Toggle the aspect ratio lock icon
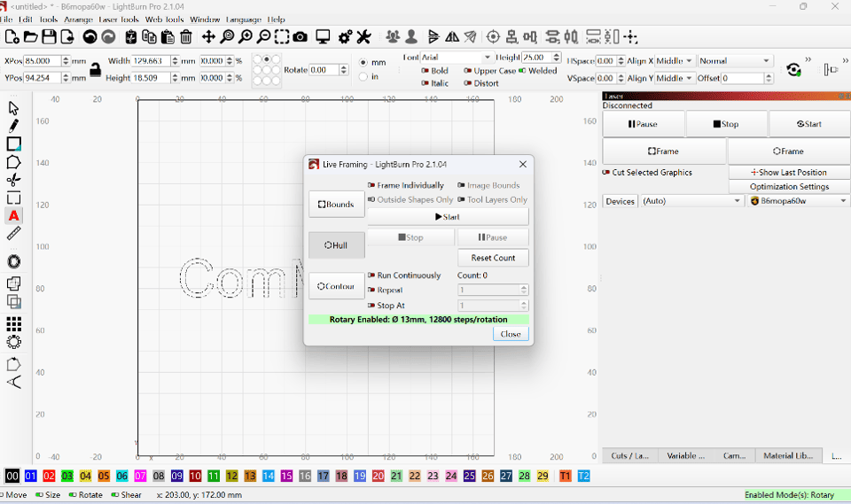The width and height of the screenshot is (851, 504). point(96,69)
